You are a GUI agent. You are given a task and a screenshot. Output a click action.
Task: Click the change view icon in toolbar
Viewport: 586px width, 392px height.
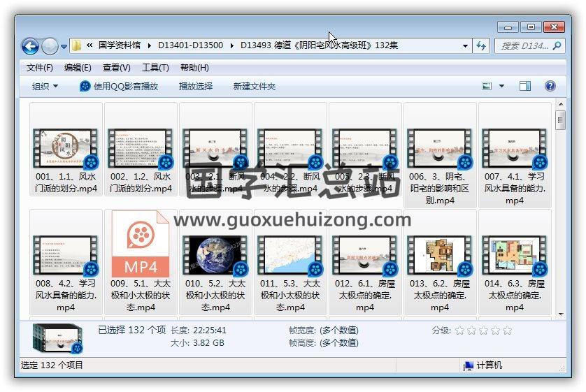pos(487,86)
